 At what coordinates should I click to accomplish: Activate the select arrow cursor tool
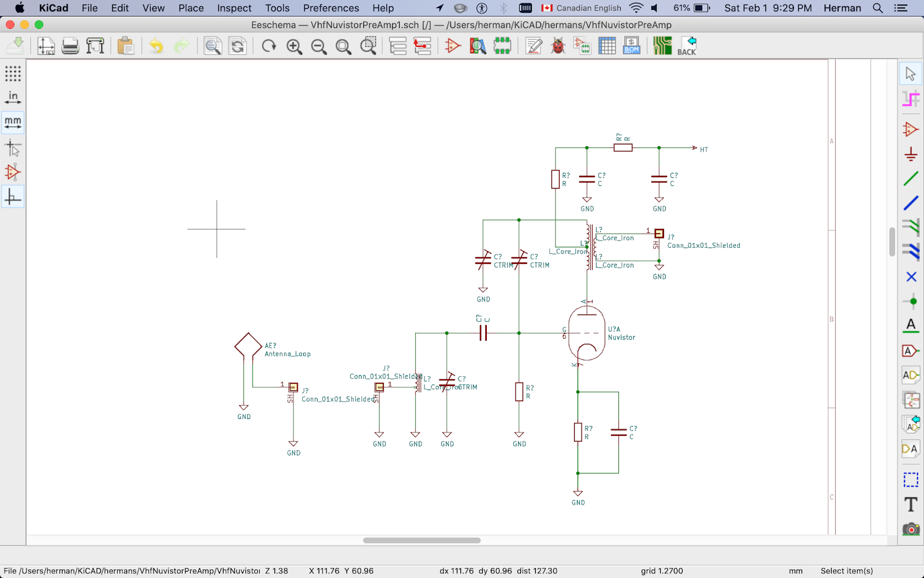911,74
